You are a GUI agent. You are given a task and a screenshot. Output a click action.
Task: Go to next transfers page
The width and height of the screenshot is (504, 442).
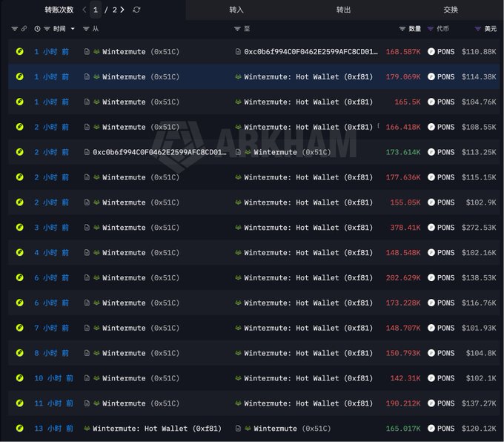point(122,10)
